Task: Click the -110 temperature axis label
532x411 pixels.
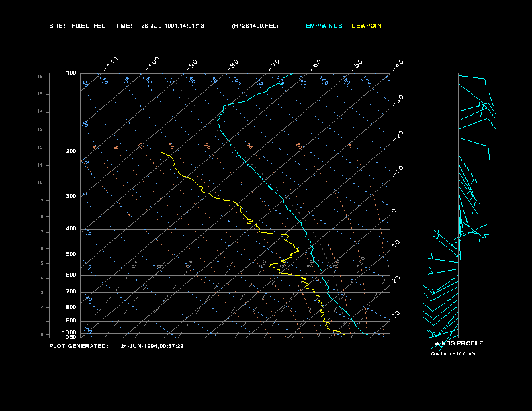Action: [111, 64]
